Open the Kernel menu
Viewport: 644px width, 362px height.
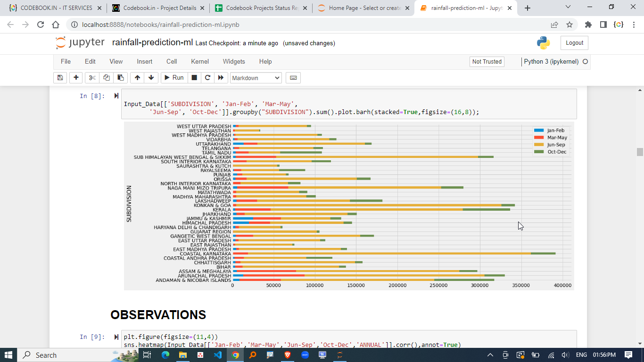[x=200, y=61]
